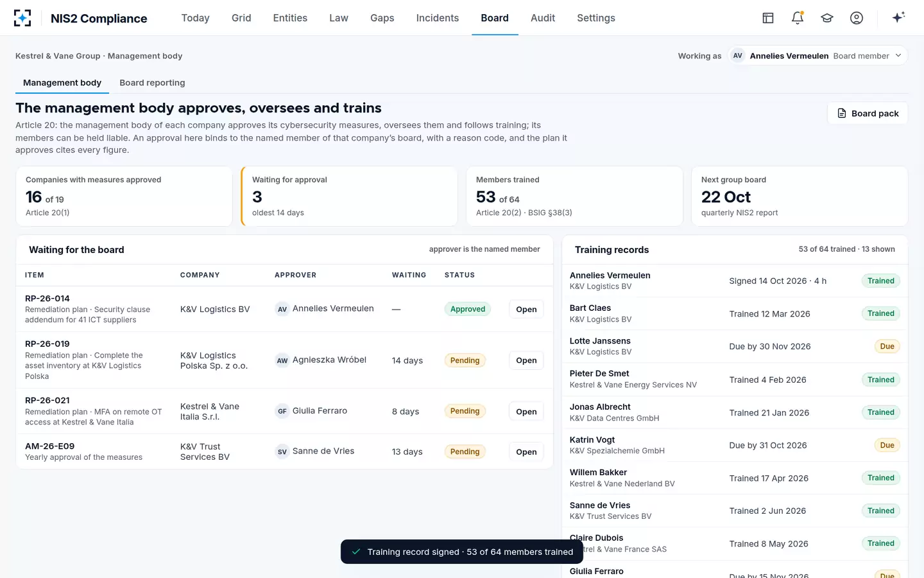Click the Members trained card
Viewport: 924px width, 578px height.
574,197
